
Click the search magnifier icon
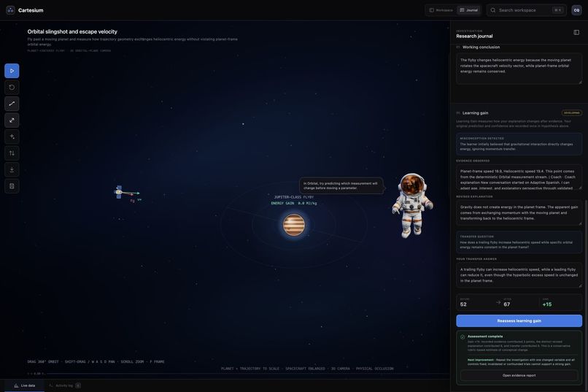(x=493, y=10)
